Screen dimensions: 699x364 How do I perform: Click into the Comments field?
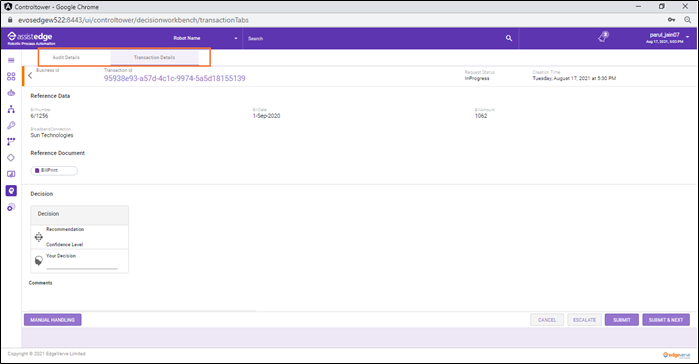(143, 300)
